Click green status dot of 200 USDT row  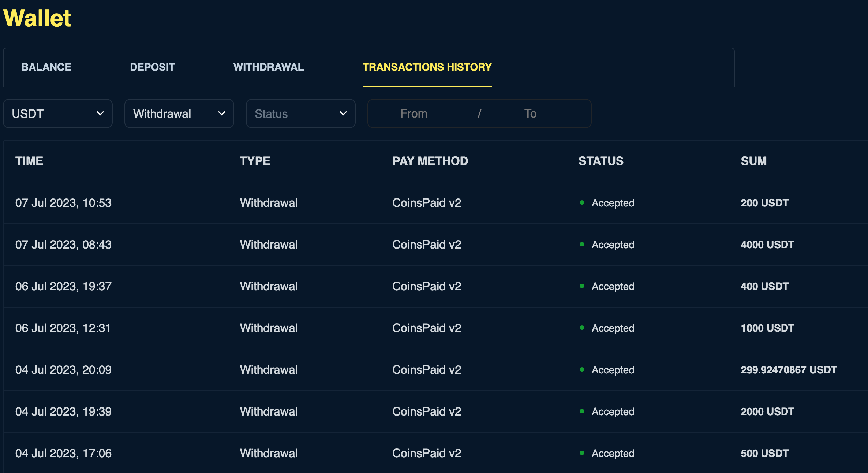point(582,202)
